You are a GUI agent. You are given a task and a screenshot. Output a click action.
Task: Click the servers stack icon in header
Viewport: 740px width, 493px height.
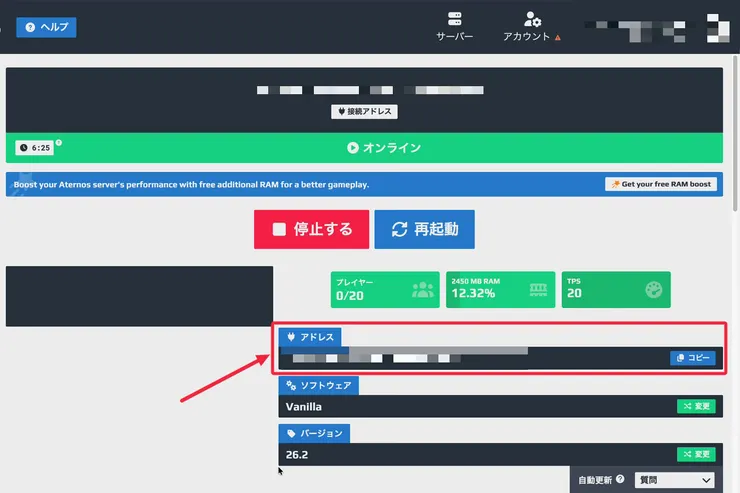(x=454, y=19)
